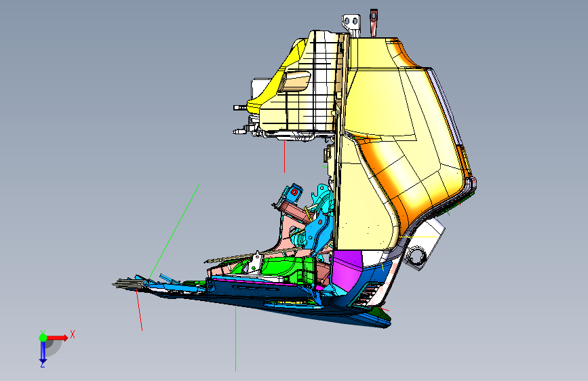Select the brown hook bracket on top
The height and width of the screenshot is (381, 588).
point(374,22)
